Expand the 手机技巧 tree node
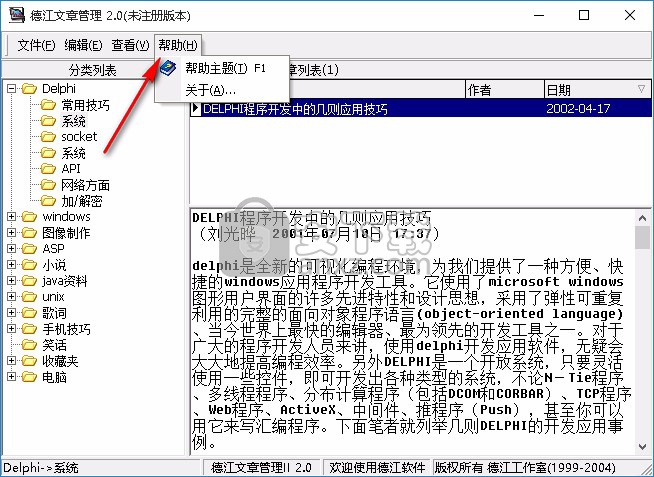This screenshot has width=654, height=477. tap(12, 329)
